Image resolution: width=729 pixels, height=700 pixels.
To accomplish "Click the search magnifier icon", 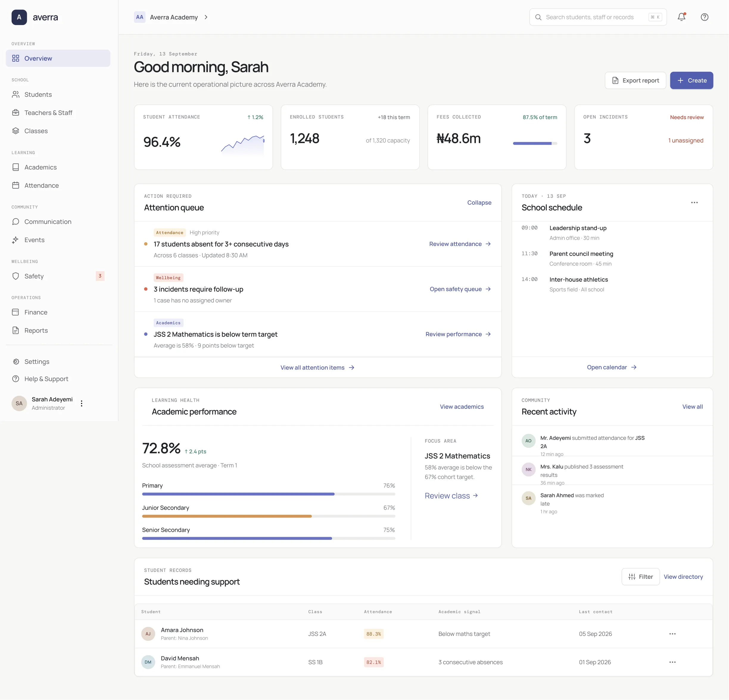I will [538, 17].
